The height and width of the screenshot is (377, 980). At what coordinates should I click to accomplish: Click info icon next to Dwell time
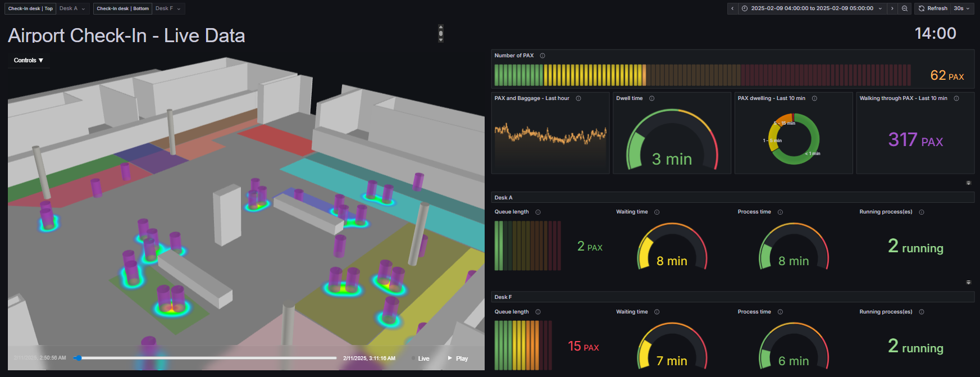pos(651,98)
